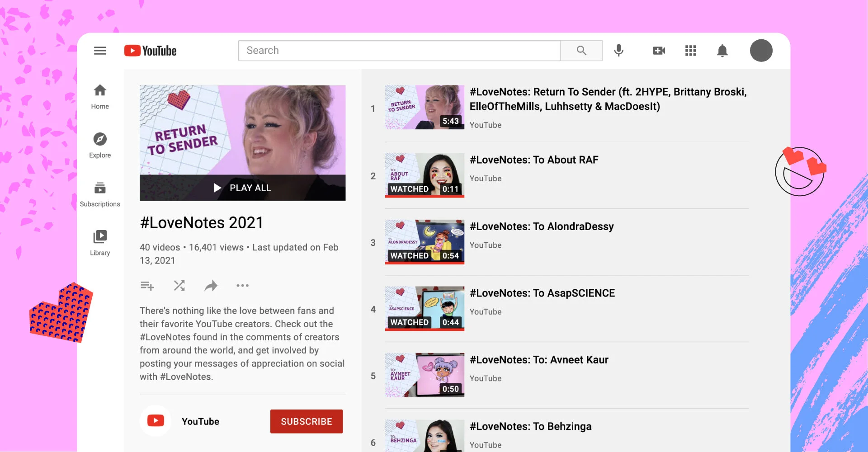Open Subscriptions in sidebar
This screenshot has height=452, width=868.
100,194
